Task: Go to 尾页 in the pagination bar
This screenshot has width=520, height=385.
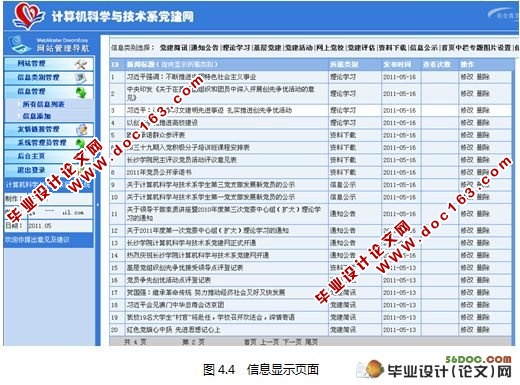Action: [x=311, y=342]
